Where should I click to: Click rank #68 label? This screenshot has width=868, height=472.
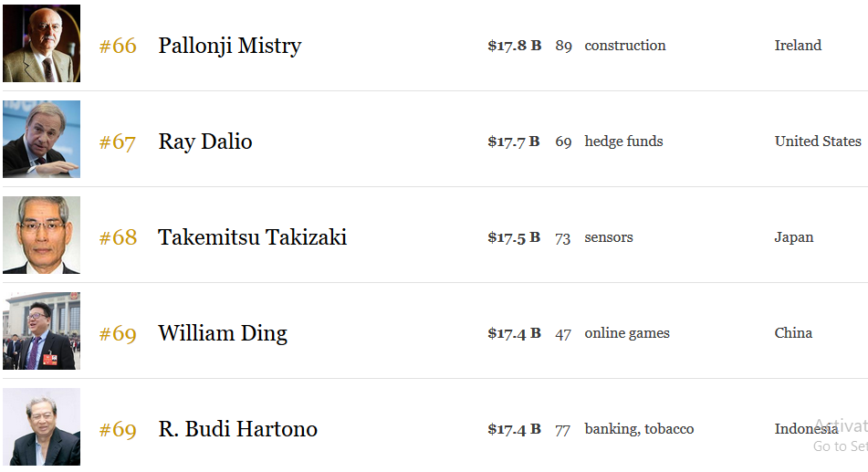pos(118,237)
